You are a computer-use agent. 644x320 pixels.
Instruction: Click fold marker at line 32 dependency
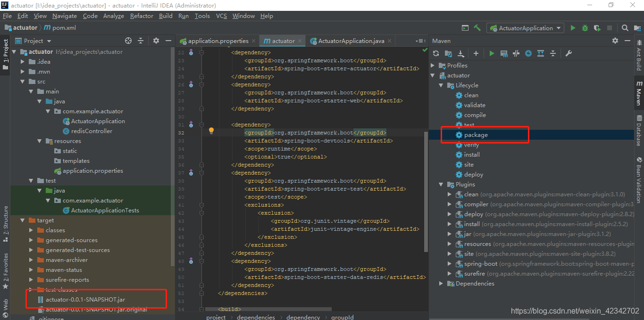(x=201, y=125)
